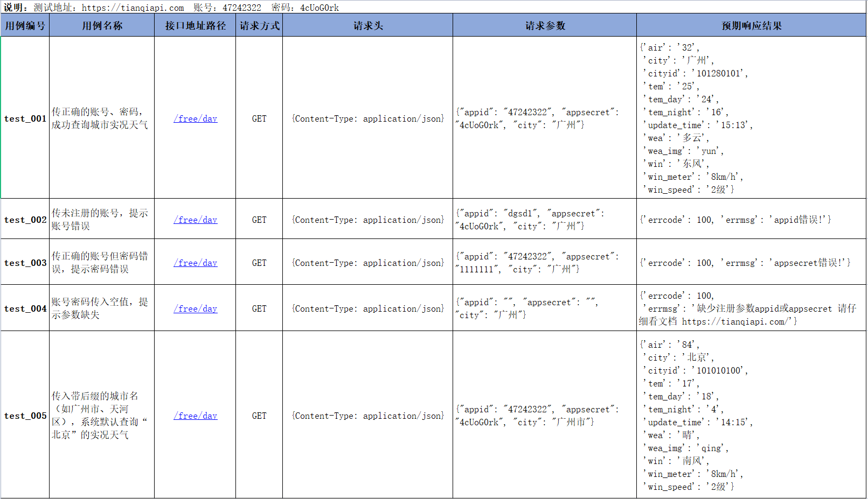This screenshot has width=868, height=499.
Task: Select the 用例名称 column header
Action: pyautogui.click(x=101, y=25)
